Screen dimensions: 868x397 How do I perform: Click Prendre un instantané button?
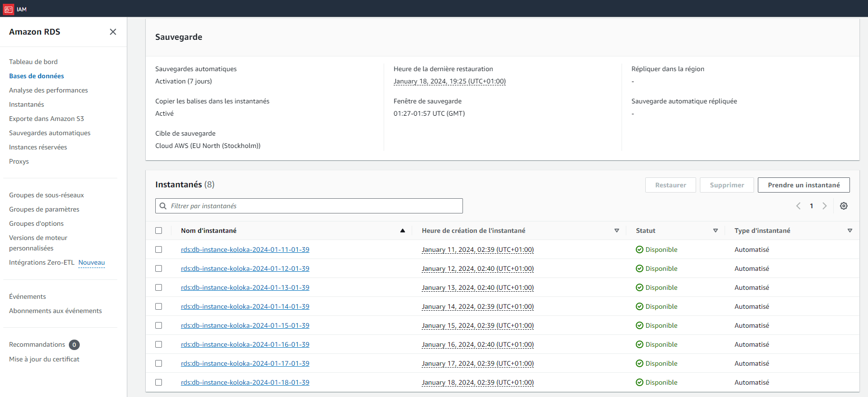click(804, 185)
